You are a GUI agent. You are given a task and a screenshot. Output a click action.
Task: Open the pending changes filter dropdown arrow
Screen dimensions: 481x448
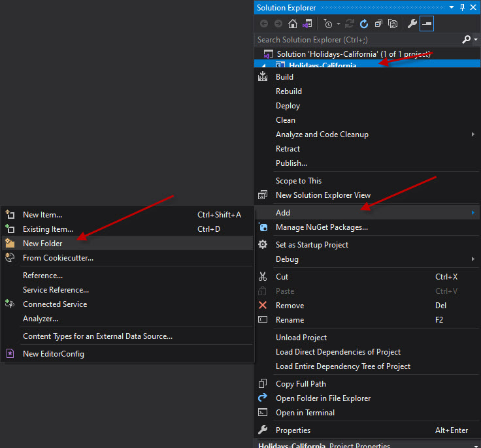(339, 24)
